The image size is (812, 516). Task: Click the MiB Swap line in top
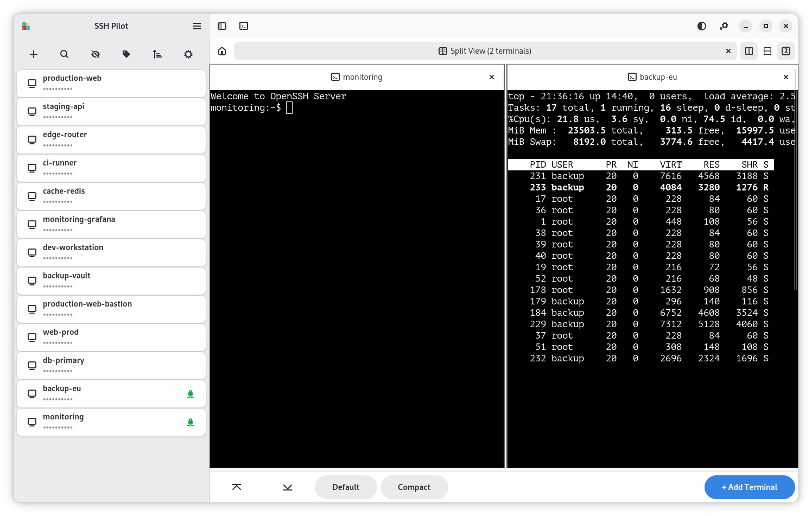point(652,142)
